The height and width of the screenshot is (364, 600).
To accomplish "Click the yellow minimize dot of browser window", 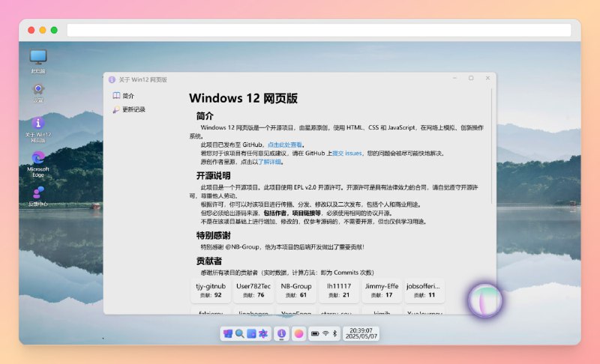I will click(43, 30).
